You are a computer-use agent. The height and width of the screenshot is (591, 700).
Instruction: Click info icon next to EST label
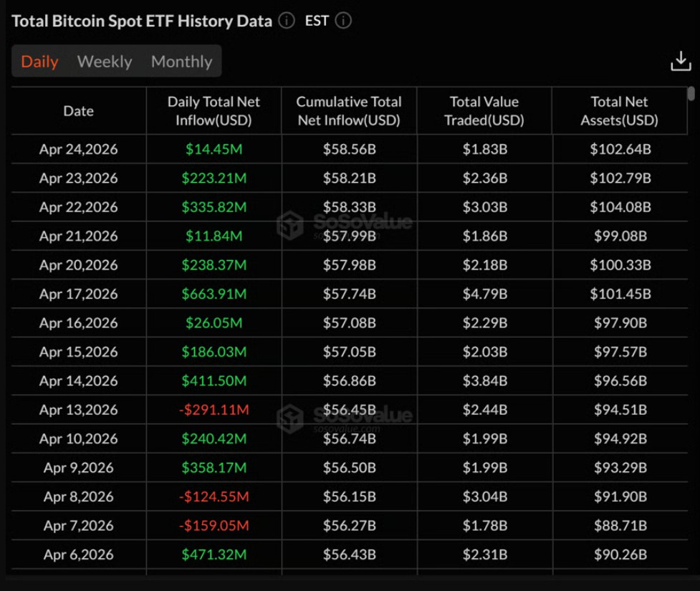click(343, 21)
